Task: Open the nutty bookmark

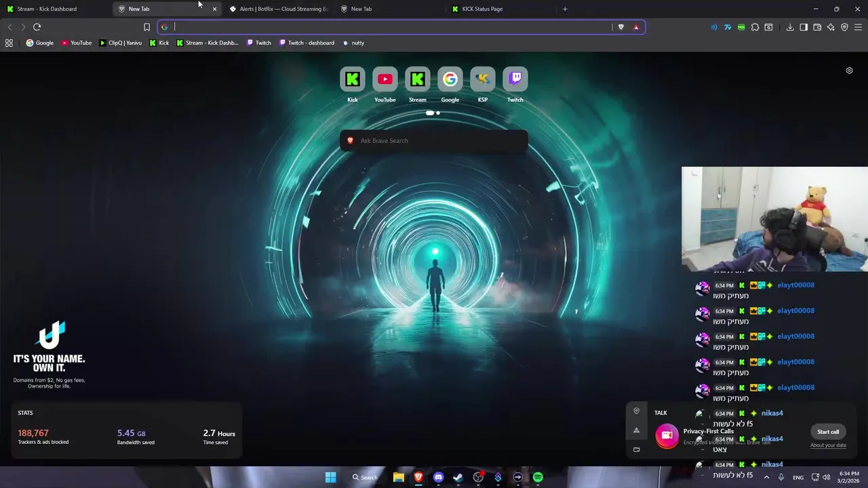Action: (353, 43)
